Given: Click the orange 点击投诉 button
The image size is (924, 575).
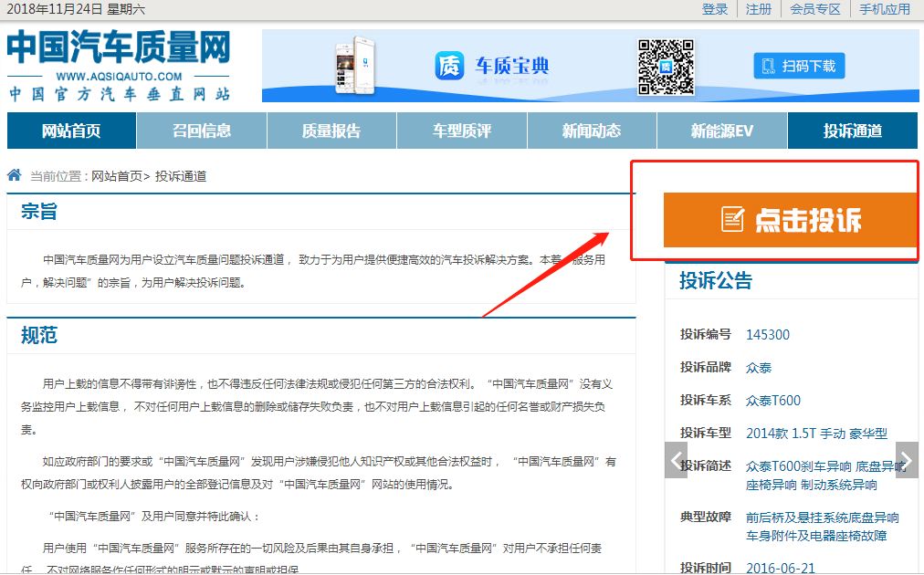Looking at the screenshot, I should click(791, 216).
